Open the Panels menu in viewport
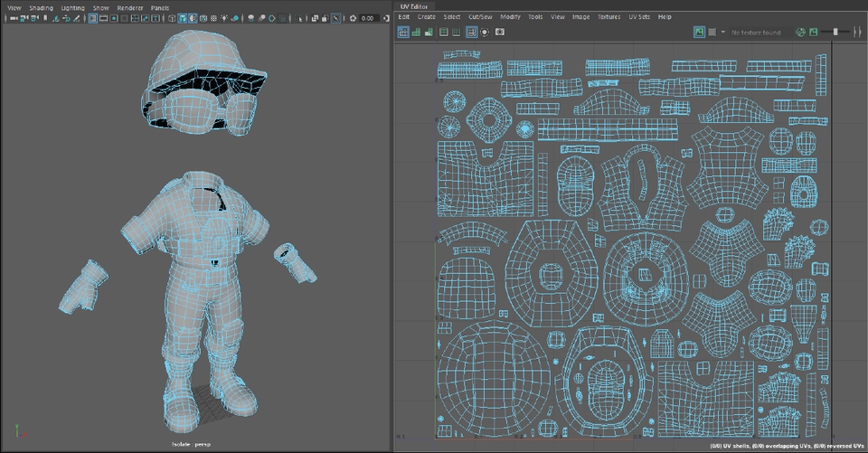The height and width of the screenshot is (453, 868). tap(160, 7)
